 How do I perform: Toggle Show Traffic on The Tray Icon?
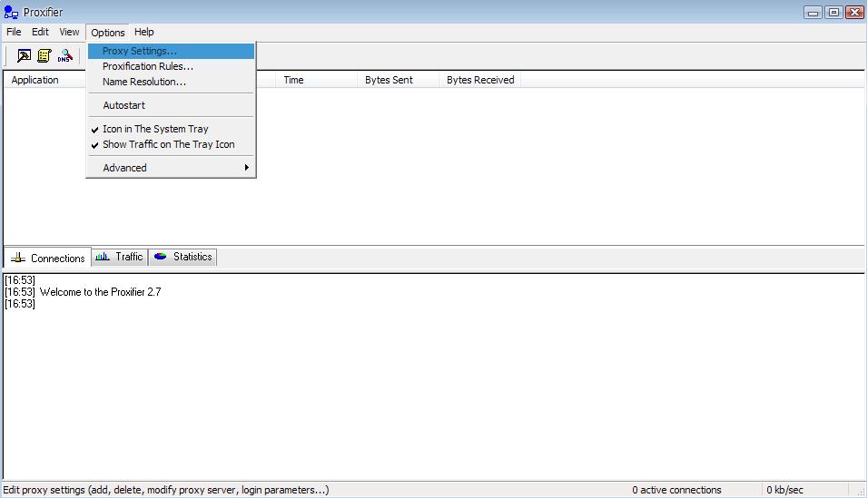(x=171, y=144)
